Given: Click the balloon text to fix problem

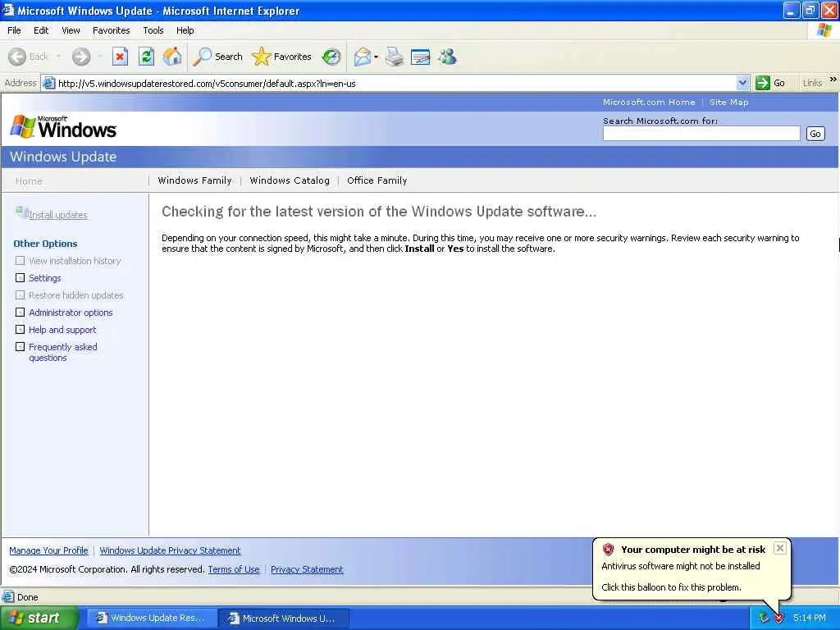Looking at the screenshot, I should pos(671,587).
